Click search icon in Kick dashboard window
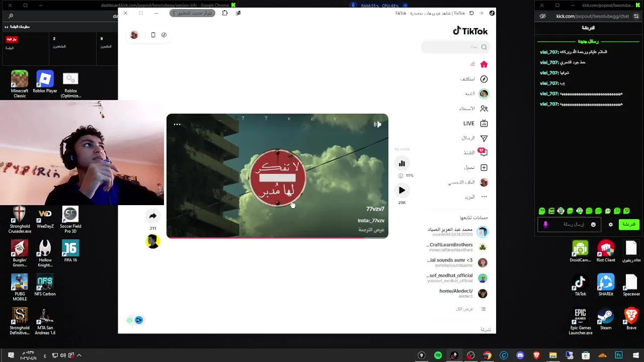 click(11, 16)
